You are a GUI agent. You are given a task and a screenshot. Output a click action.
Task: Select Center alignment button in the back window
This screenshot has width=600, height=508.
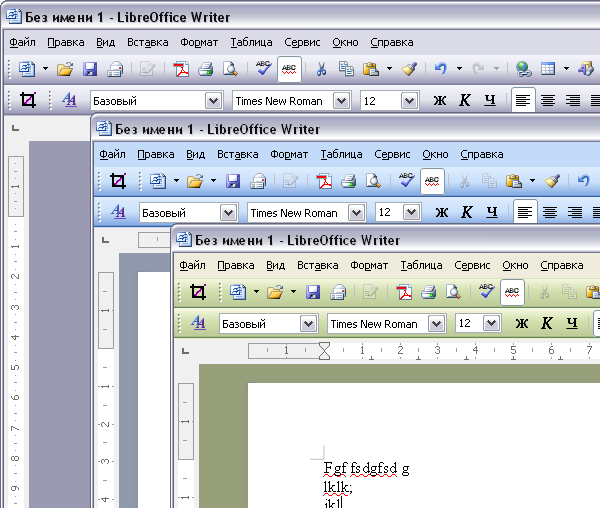[x=548, y=100]
